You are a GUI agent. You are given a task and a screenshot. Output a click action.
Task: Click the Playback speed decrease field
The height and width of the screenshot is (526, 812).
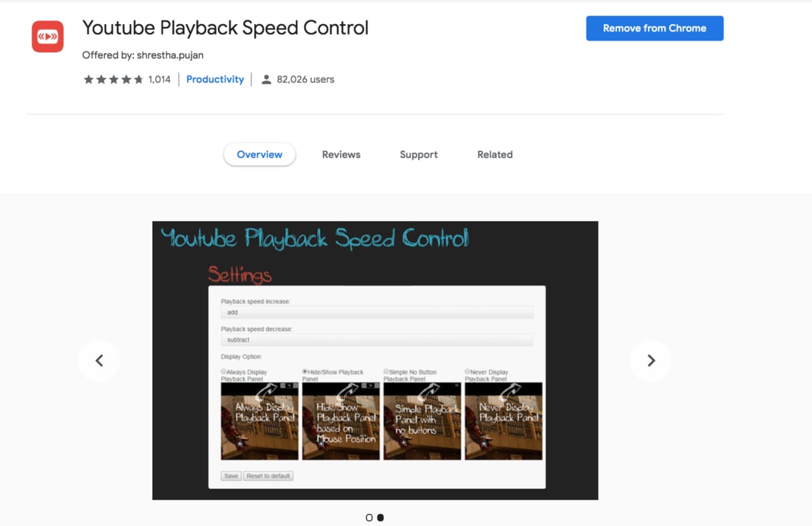377,340
